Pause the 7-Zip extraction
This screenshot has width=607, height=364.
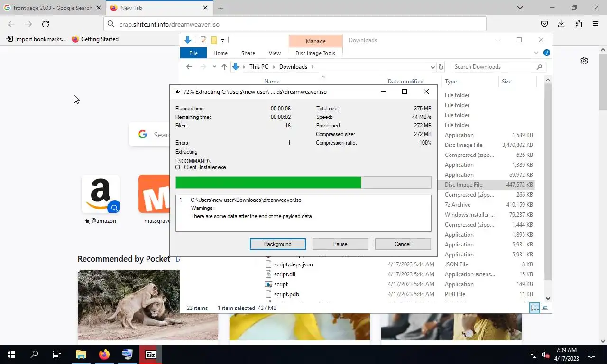point(340,244)
